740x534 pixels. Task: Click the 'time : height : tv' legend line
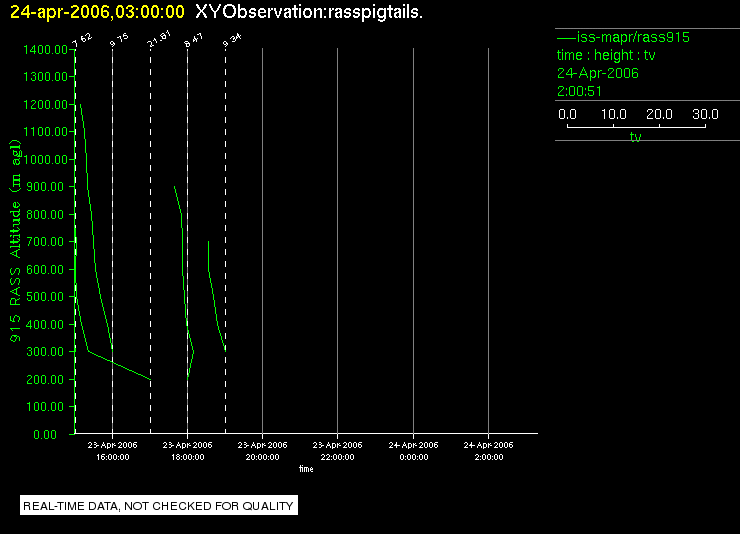point(606,55)
